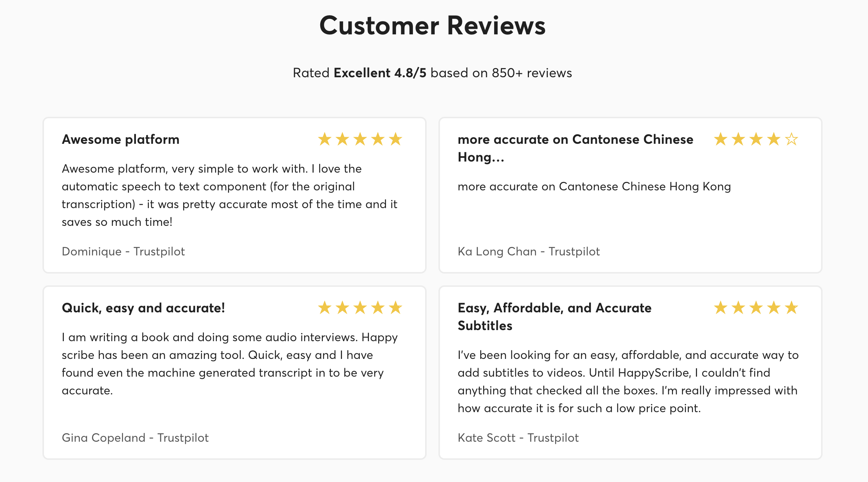Click "Kate Scott - Trustpilot" attribution
This screenshot has width=868, height=482.
click(518, 438)
